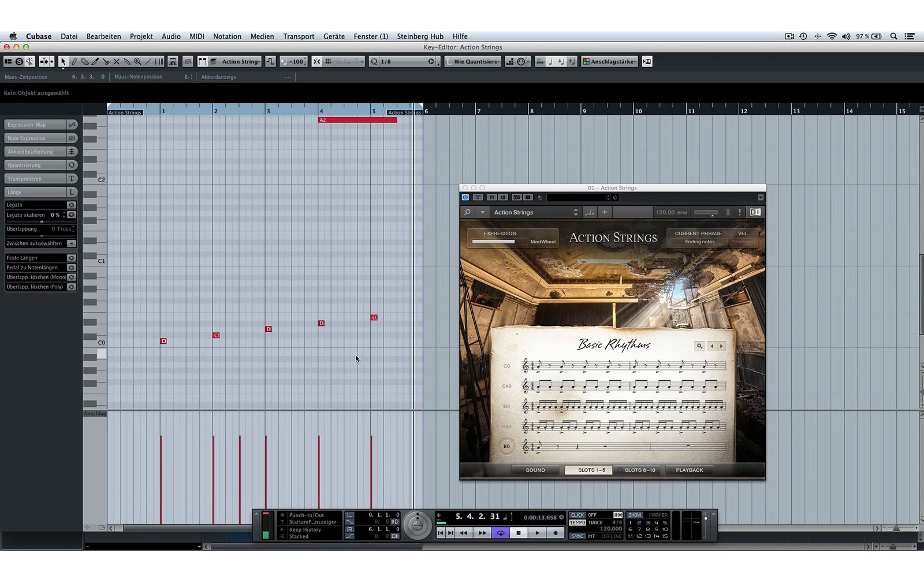Click the Fast Forward button in transport
This screenshot has width=924, height=582.
coord(482,533)
